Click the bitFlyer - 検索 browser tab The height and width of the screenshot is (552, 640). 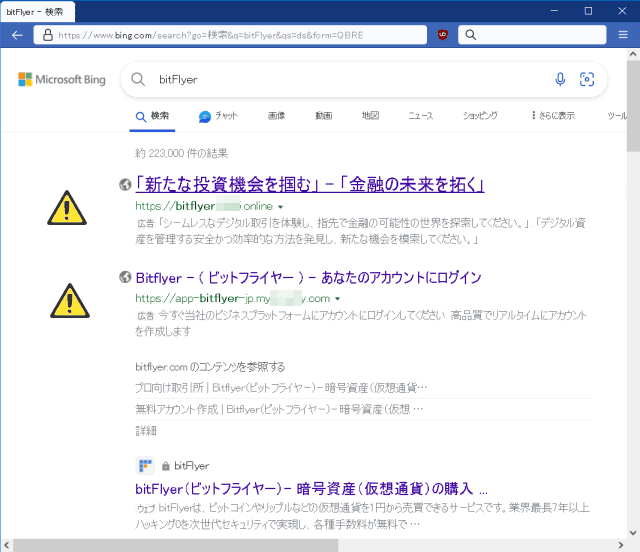tap(38, 11)
